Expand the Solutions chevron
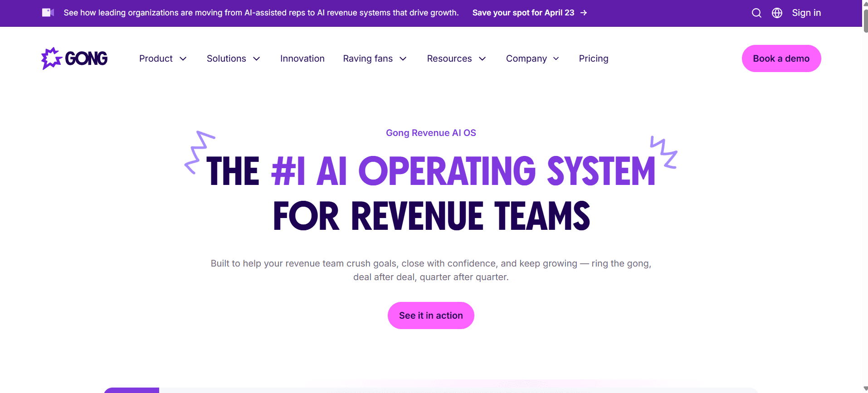The width and height of the screenshot is (868, 393). [256, 59]
